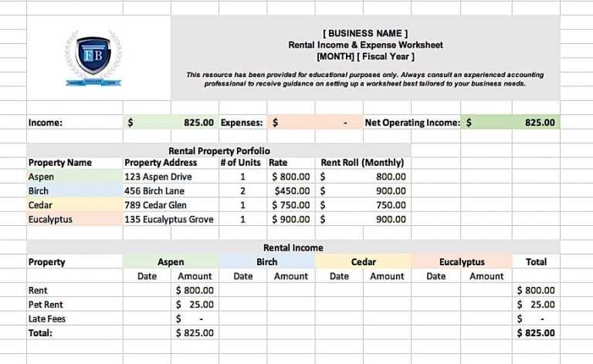Select the Amount subheader under Aspen
Viewport: 593px width, 364px height.
(195, 276)
